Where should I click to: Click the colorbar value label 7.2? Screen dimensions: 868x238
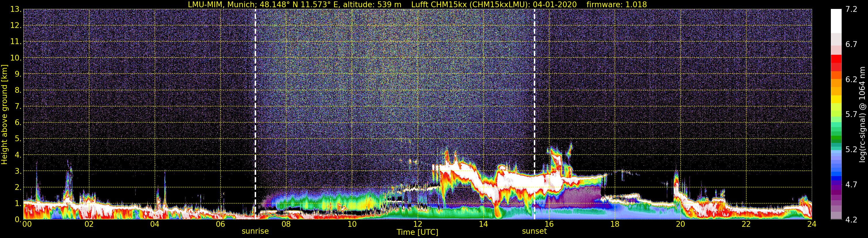click(851, 10)
